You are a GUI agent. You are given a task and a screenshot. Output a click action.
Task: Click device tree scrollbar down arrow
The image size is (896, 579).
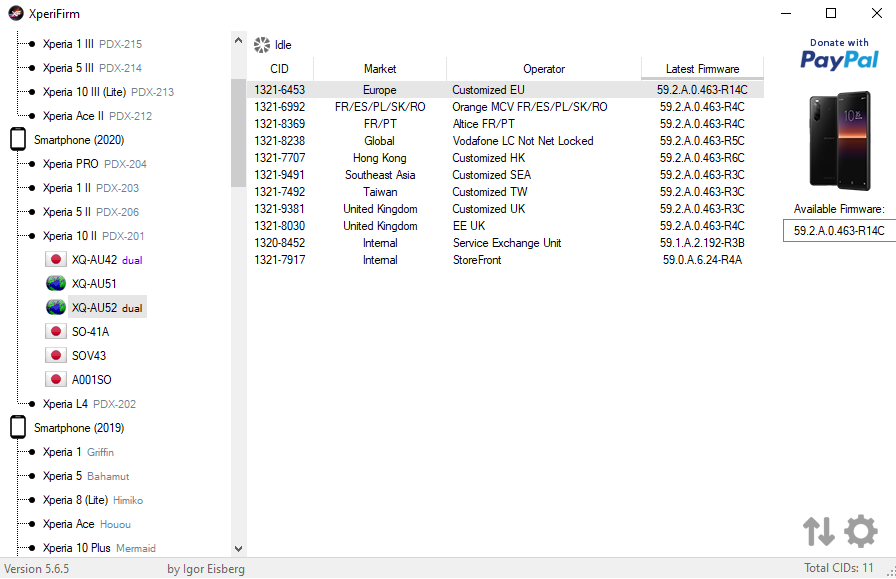click(x=238, y=549)
